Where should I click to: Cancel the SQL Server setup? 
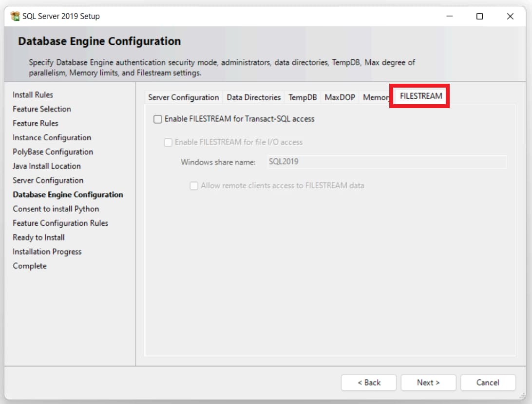(488, 383)
